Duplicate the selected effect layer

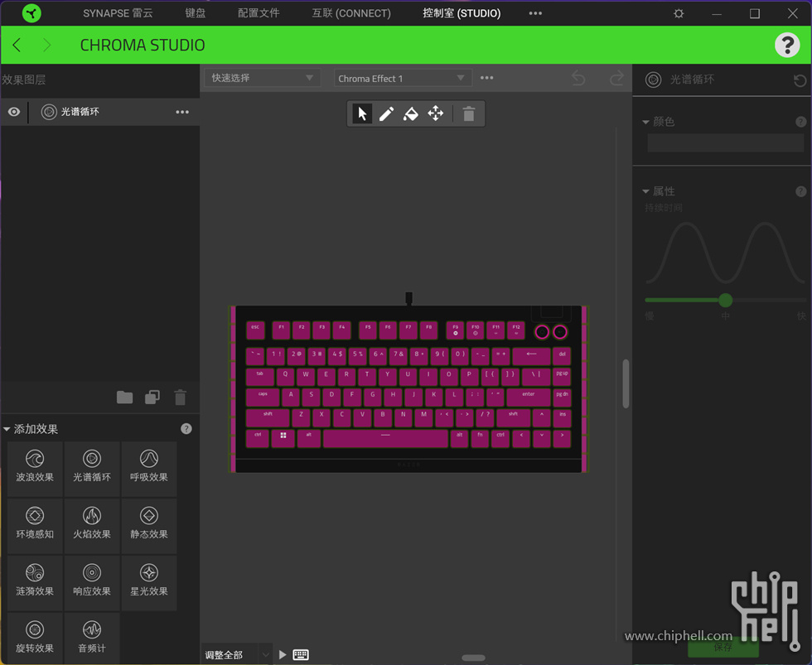tap(152, 398)
